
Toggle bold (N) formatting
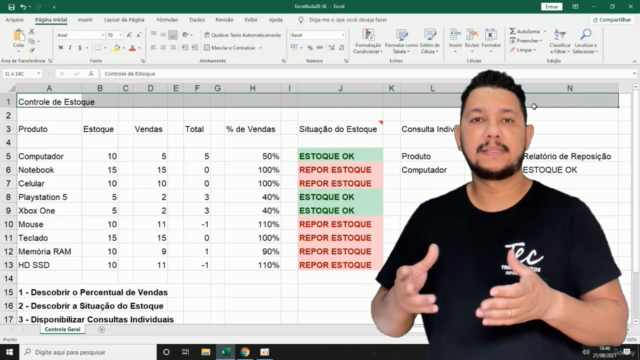(61, 48)
